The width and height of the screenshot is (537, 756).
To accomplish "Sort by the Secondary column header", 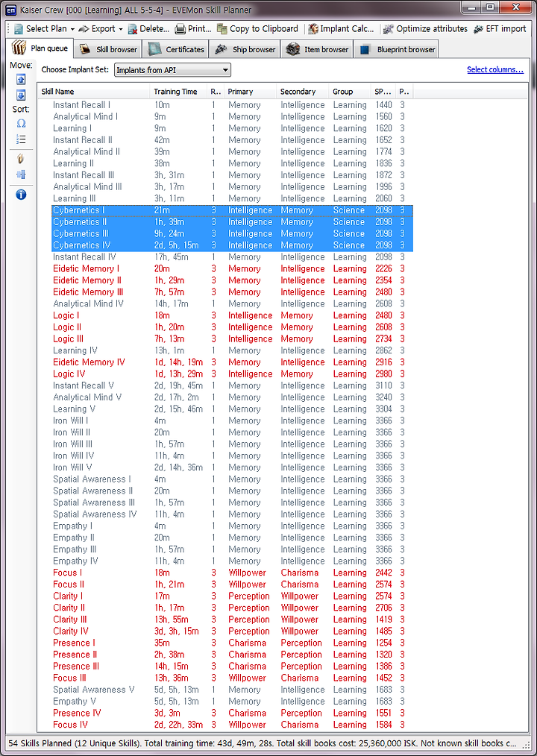I will 302,92.
